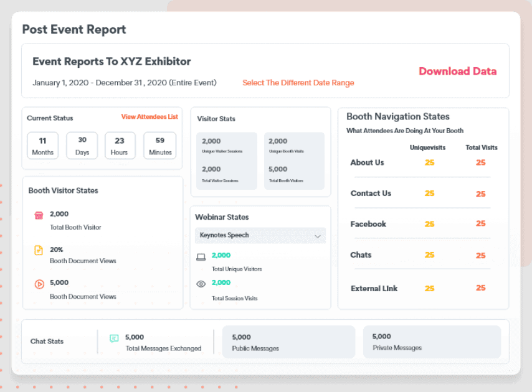
Task: Open the View Attendees List link
Action: tap(150, 116)
